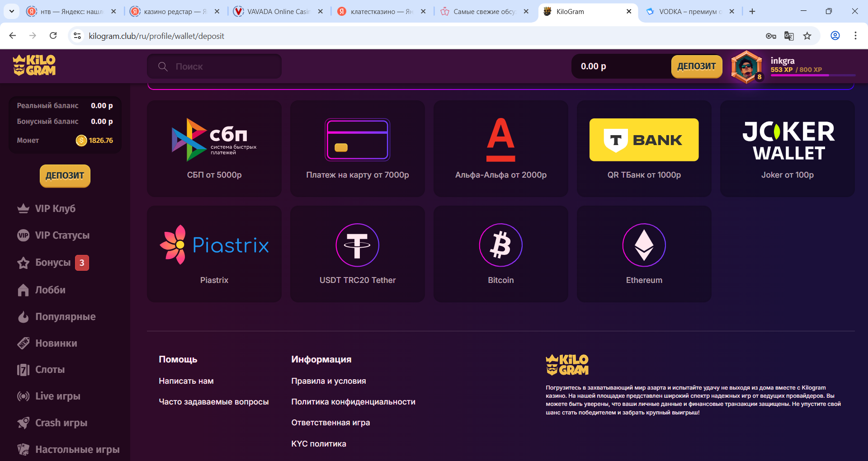Select the Joker Wallet payment tile
Screen dimensions: 868x461
point(787,148)
